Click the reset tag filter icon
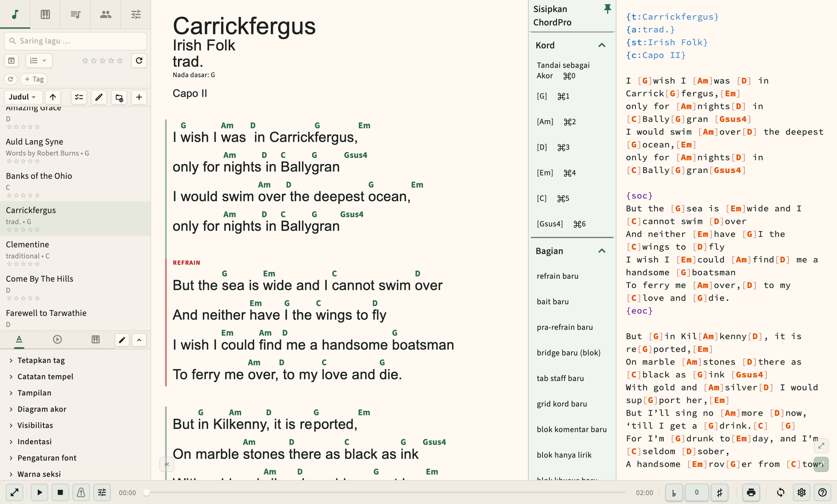 (10, 79)
